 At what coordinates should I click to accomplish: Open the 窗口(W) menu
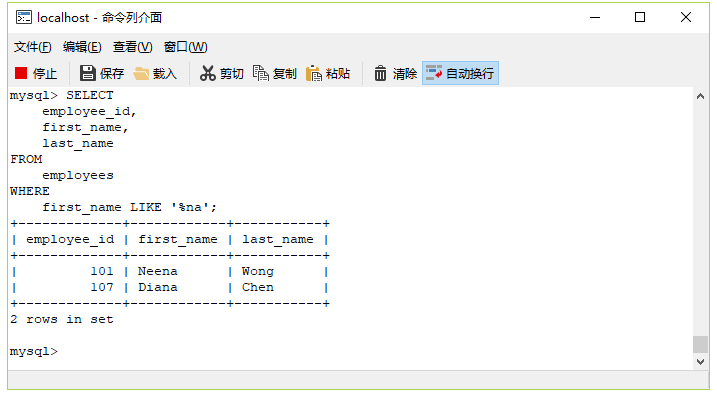pos(186,47)
